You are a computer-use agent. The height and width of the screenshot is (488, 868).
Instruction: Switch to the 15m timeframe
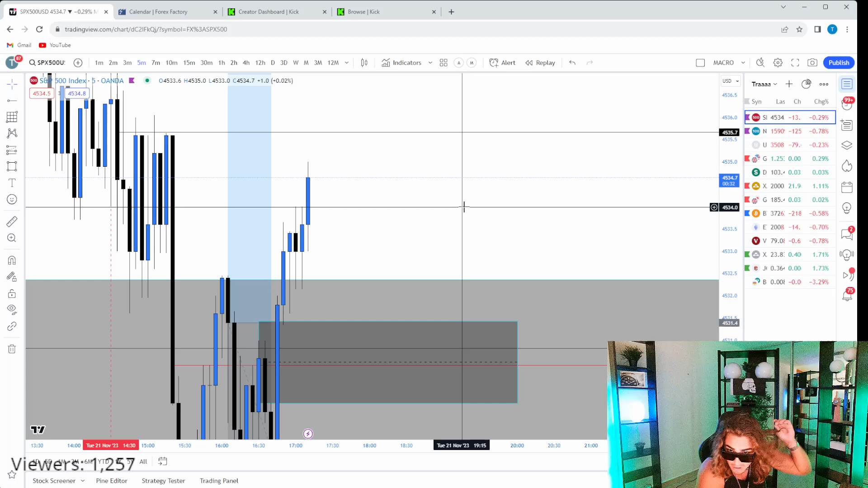(189, 63)
